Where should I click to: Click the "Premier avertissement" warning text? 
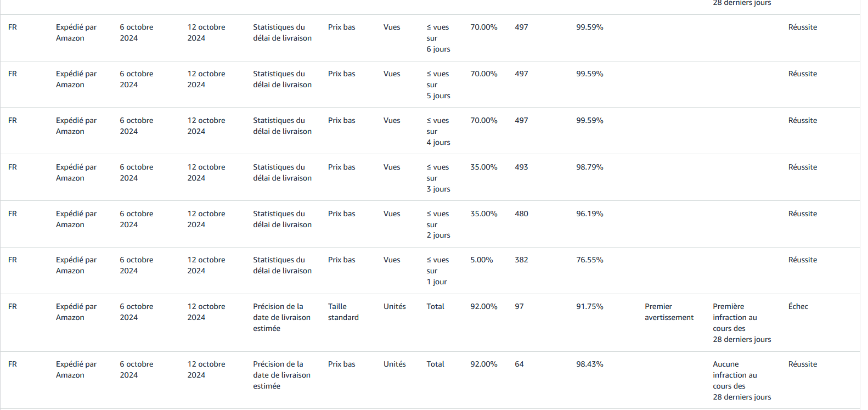coord(669,312)
